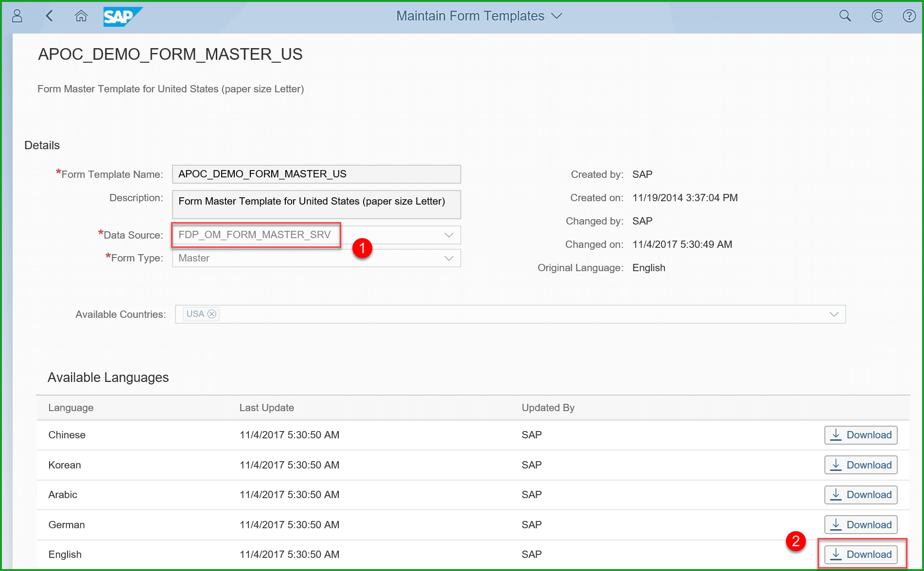The height and width of the screenshot is (571, 924).
Task: Open the Data Source dropdown arrow
Action: tap(449, 235)
